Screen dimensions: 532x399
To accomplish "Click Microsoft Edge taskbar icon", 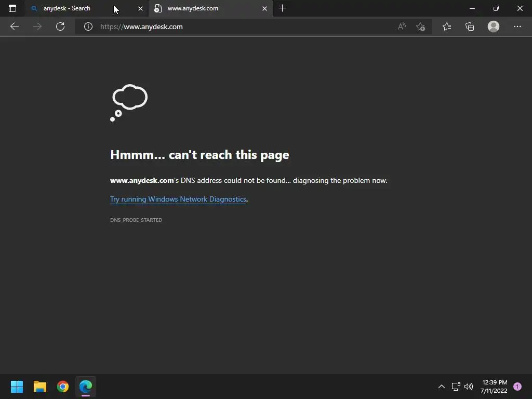I will (x=86, y=387).
